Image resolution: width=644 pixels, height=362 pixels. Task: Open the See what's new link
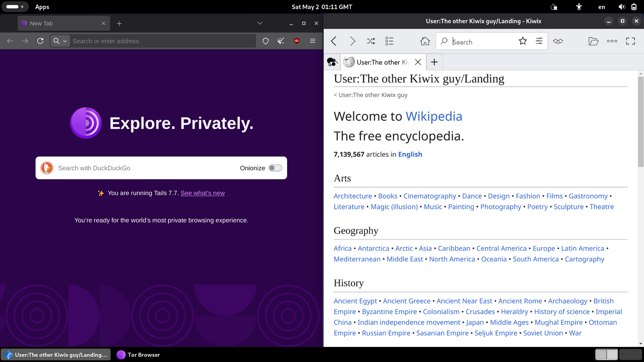(202, 193)
